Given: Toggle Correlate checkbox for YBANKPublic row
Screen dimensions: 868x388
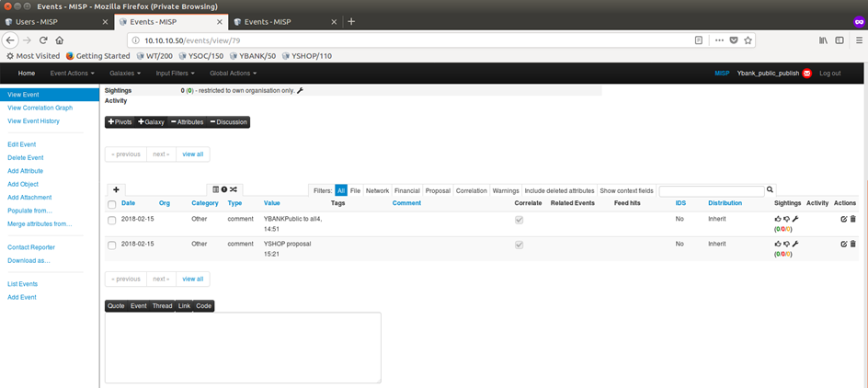Looking at the screenshot, I should [x=520, y=220].
